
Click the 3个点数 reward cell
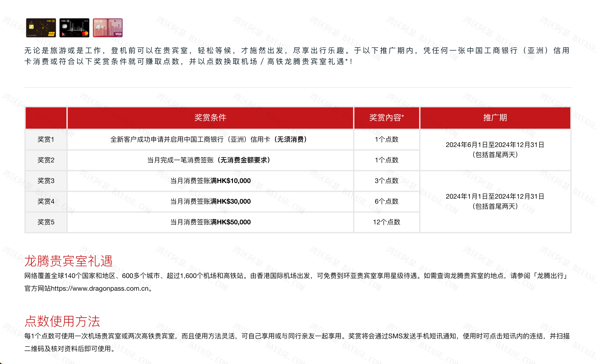click(386, 181)
